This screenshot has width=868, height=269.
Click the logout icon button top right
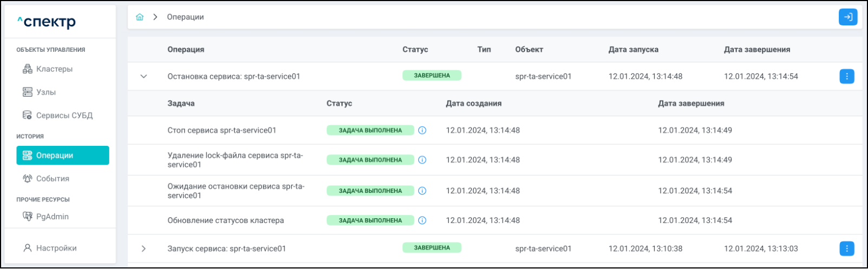tap(847, 17)
